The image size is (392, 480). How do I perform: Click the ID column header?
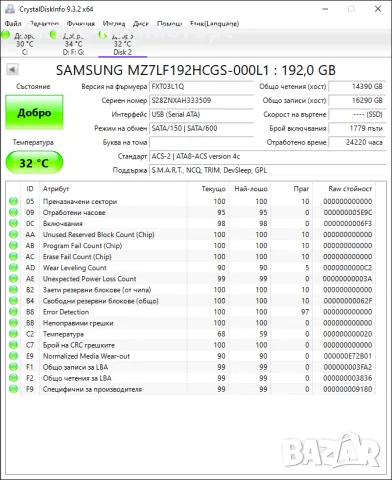click(30, 189)
